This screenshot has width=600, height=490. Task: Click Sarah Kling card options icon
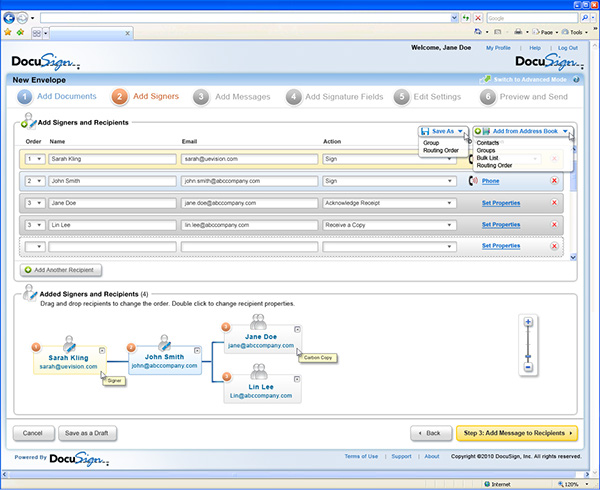(102, 350)
